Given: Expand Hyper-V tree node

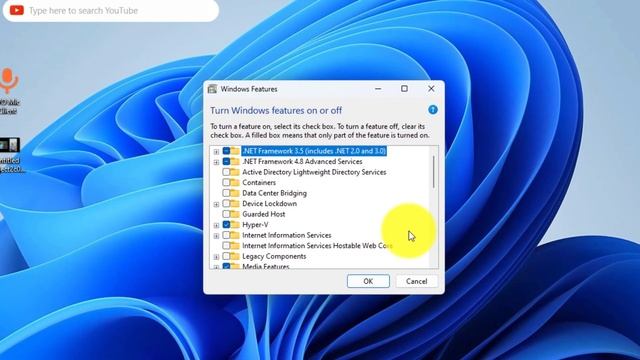Looking at the screenshot, I should tap(216, 225).
